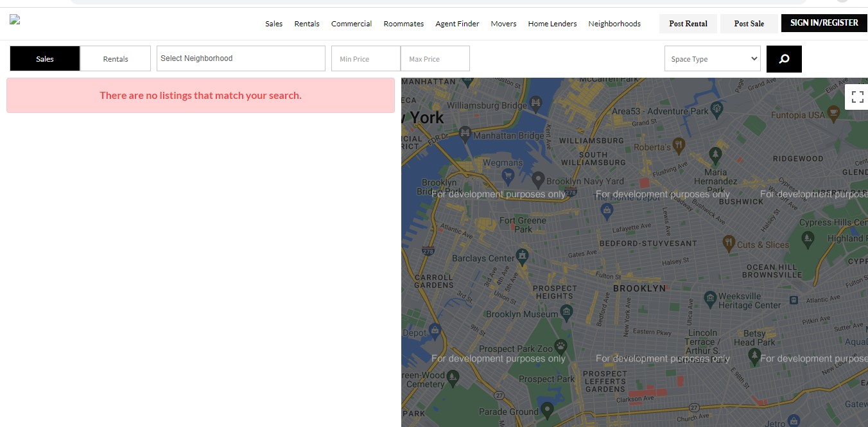Select Cuts & Slices restaurant marker
This screenshot has width=868, height=427.
(729, 243)
